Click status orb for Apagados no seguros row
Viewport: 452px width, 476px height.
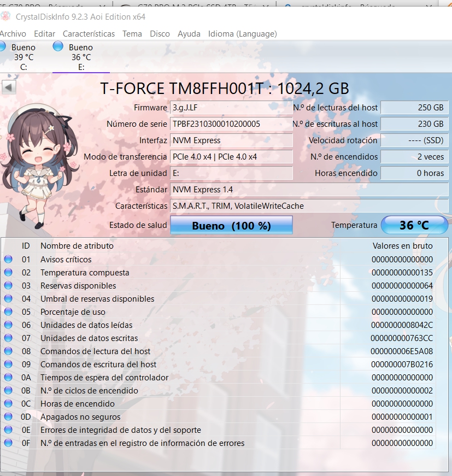pyautogui.click(x=8, y=416)
